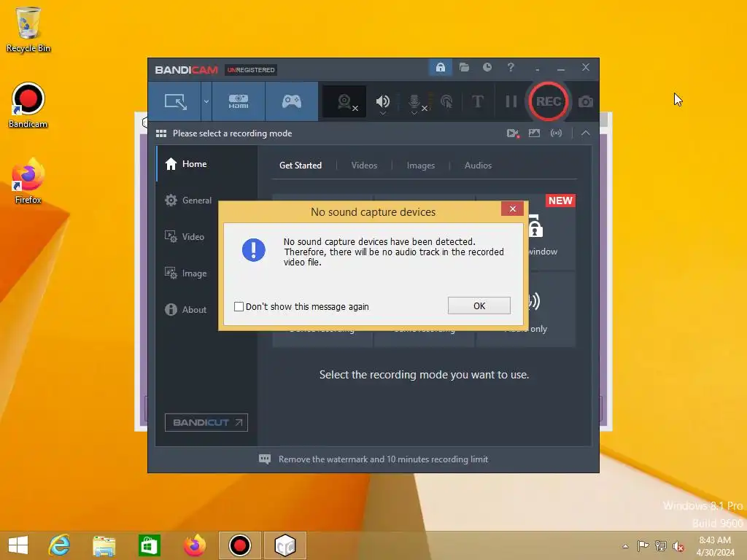Open File Explorer from taskbar
Screen dimensions: 747x560
(x=104, y=545)
